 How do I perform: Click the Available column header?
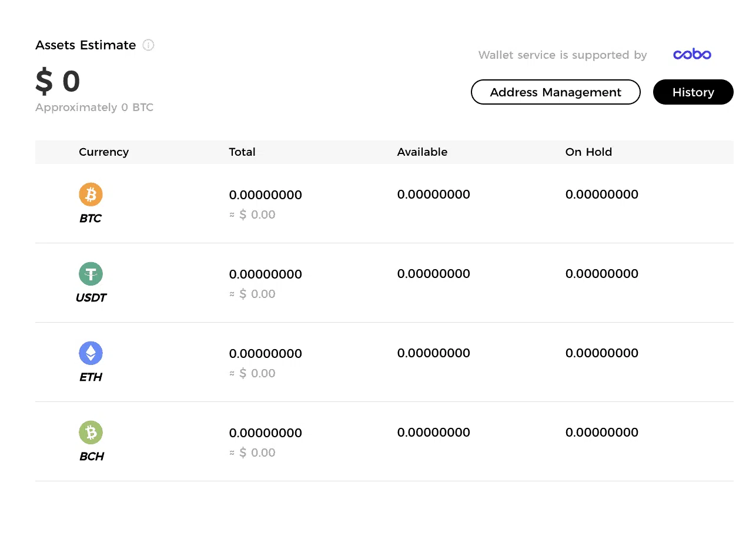pyautogui.click(x=422, y=152)
